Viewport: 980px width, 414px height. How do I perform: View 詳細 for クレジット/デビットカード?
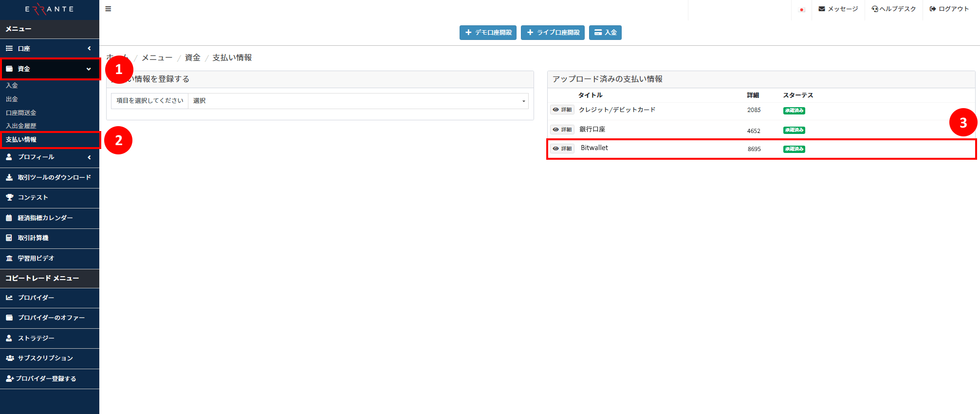coord(562,110)
